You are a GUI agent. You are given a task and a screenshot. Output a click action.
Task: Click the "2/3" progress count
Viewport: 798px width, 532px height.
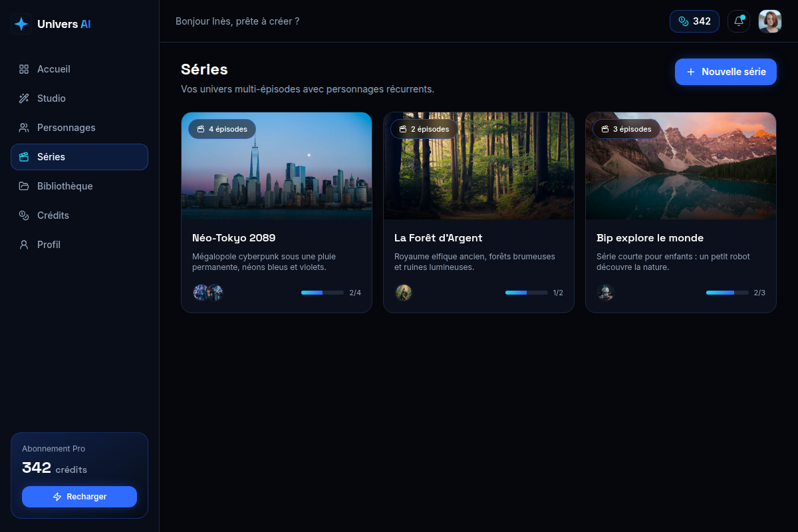(759, 293)
